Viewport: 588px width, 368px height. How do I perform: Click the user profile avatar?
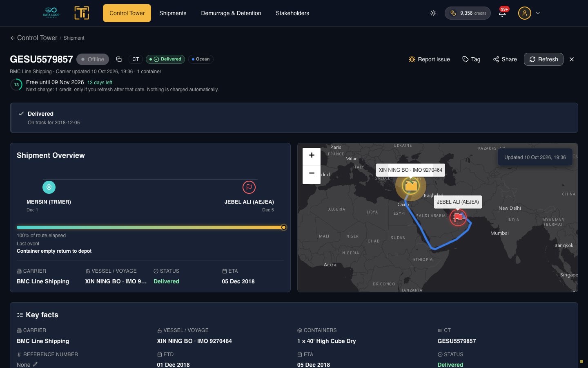(524, 13)
